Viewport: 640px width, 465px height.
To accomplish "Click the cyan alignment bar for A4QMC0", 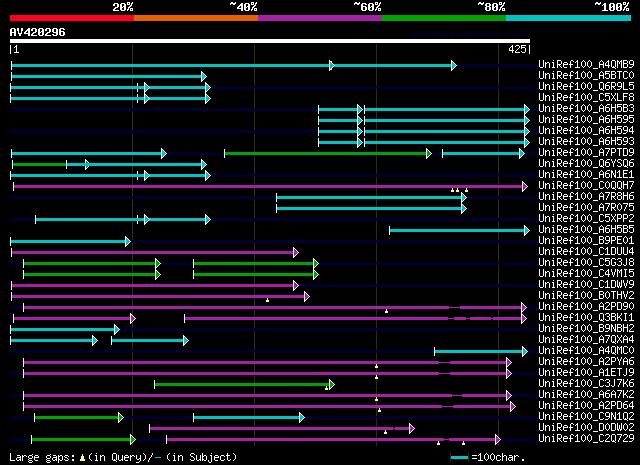I will 481,352.
